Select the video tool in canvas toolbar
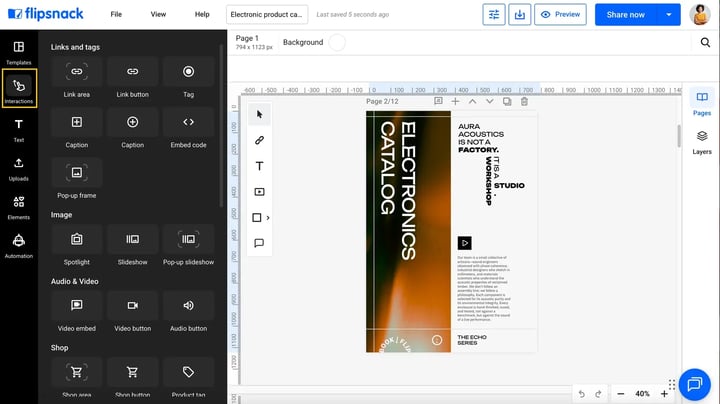This screenshot has width=720, height=404. 259,191
